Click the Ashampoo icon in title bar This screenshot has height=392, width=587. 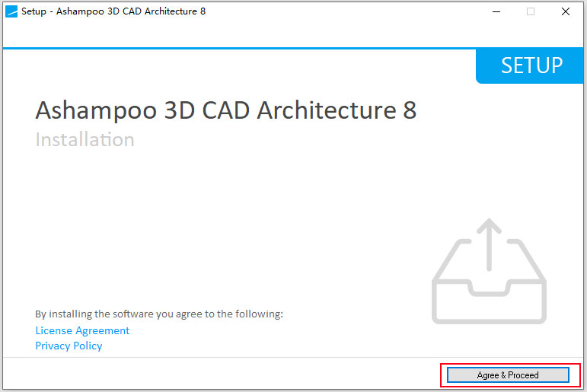pos(11,11)
